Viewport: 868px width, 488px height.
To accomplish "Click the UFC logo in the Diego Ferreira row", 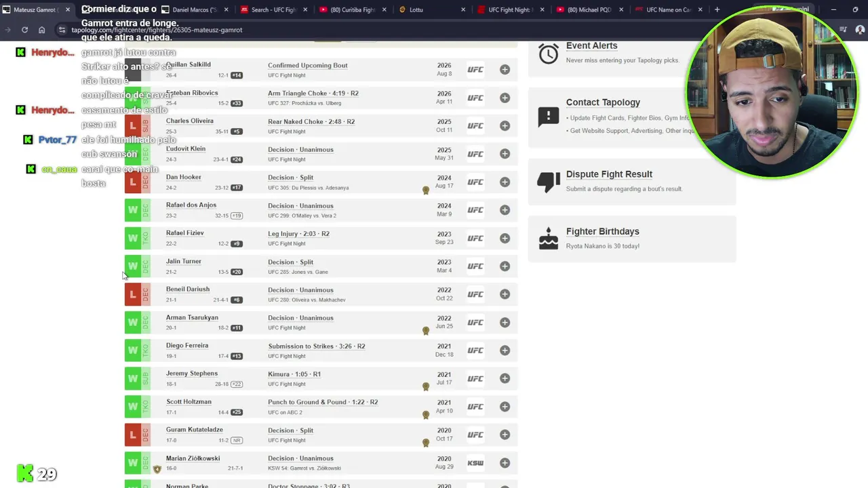I will [x=475, y=350].
